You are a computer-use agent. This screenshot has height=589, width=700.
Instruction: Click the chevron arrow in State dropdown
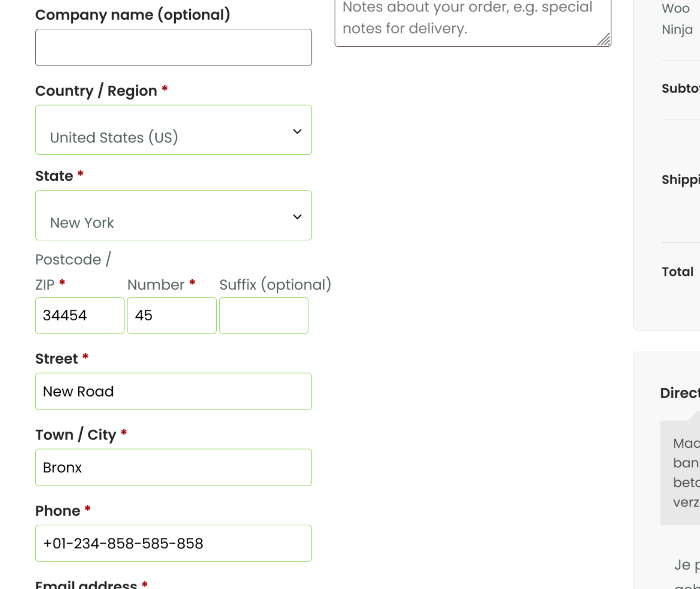coord(297,217)
